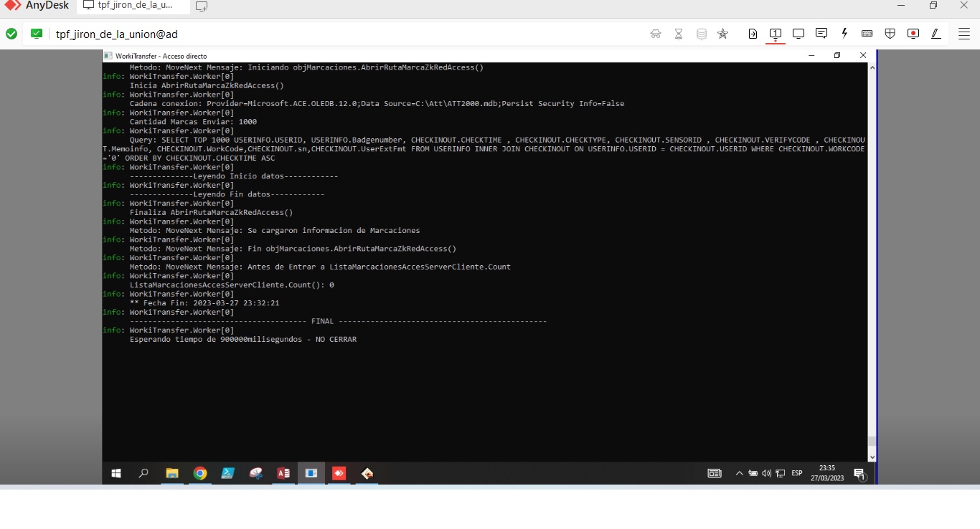Open AnyDesk chat icon in toolbar

click(821, 34)
